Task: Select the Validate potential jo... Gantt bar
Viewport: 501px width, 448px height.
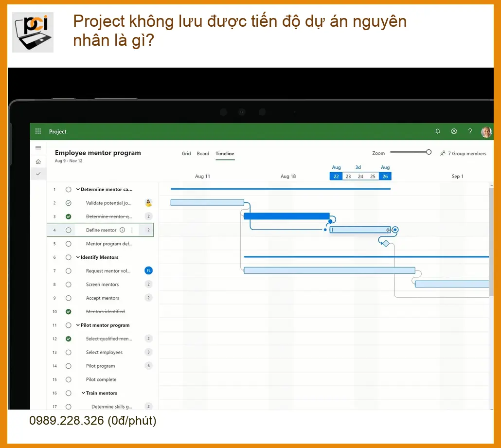Action: (207, 202)
